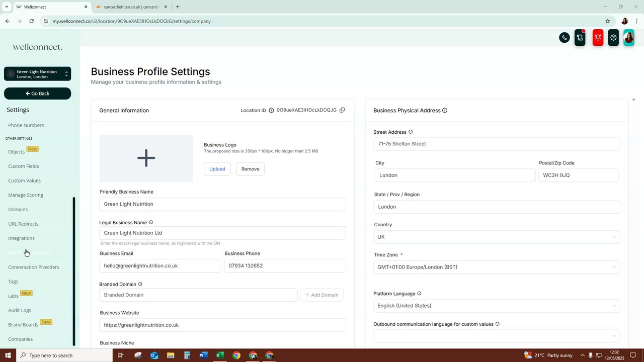
Task: Click info icon beside Branded Domain label
Action: [140, 284]
